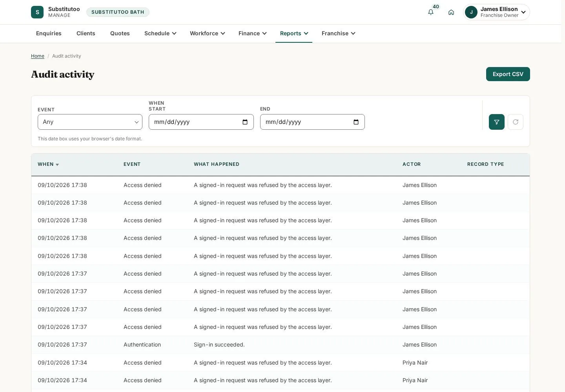
Task: Open the Event filter dropdown
Action: pyautogui.click(x=90, y=122)
